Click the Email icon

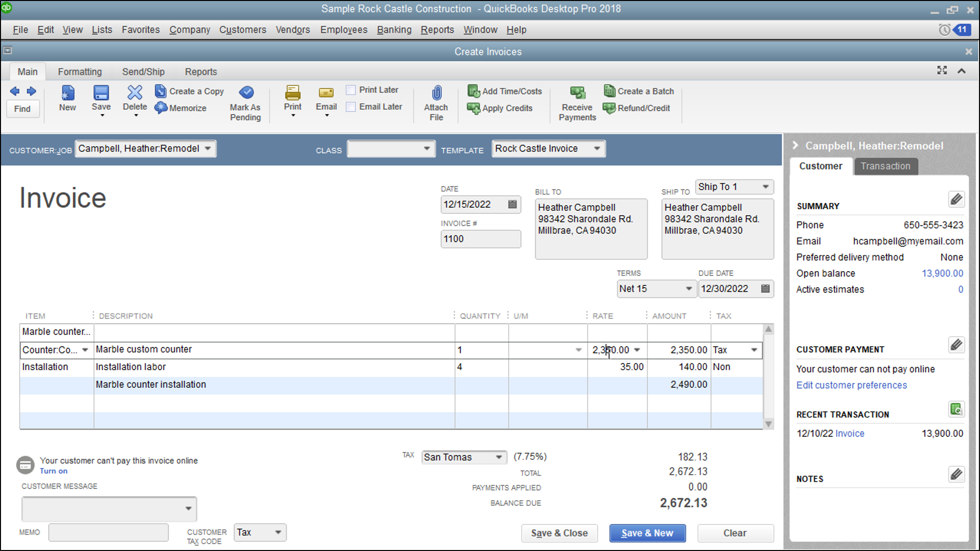click(326, 93)
